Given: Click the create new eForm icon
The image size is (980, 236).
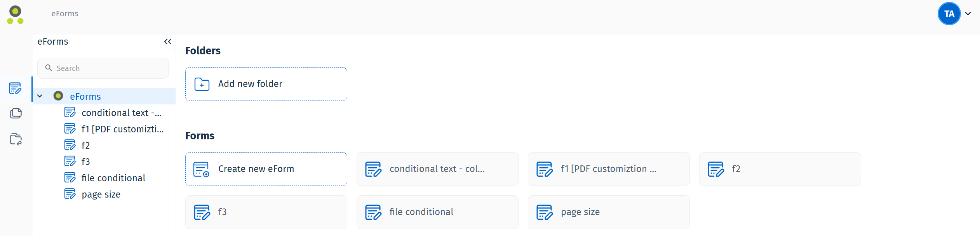Looking at the screenshot, I should click(x=201, y=169).
